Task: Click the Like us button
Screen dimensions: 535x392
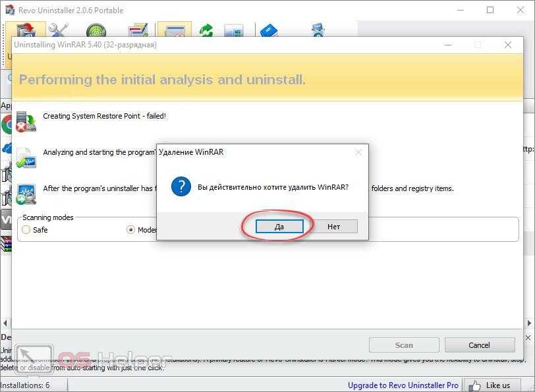Action: tap(492, 385)
